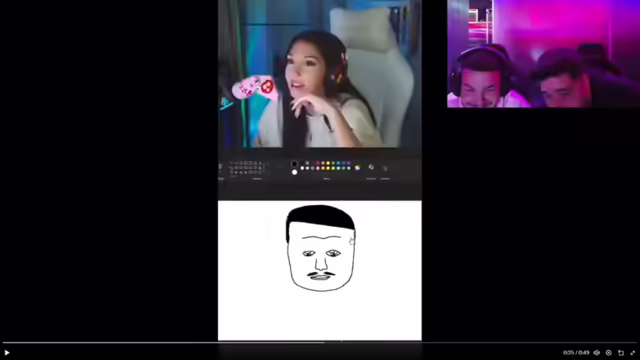Pick the red swatch in Paint palette
Image resolution: width=640 pixels, height=360 pixels.
pyautogui.click(x=318, y=163)
